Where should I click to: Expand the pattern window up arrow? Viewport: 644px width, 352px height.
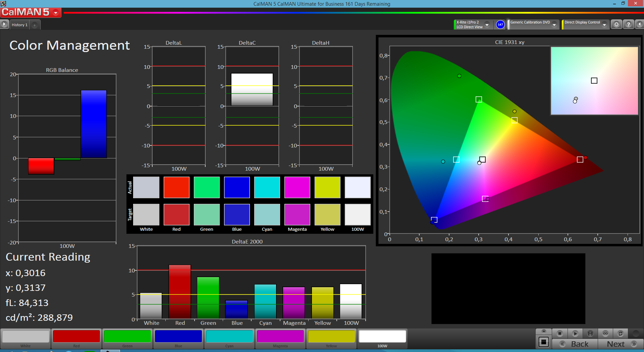click(544, 331)
